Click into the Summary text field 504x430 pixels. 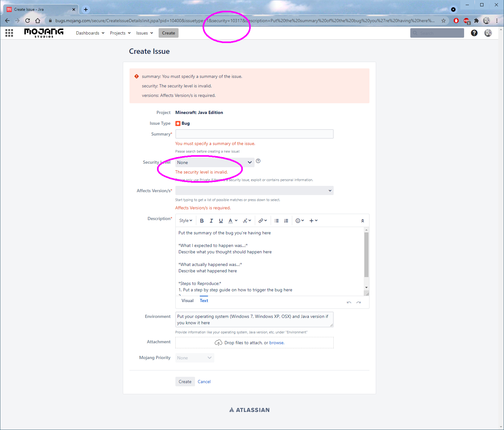pyautogui.click(x=254, y=134)
